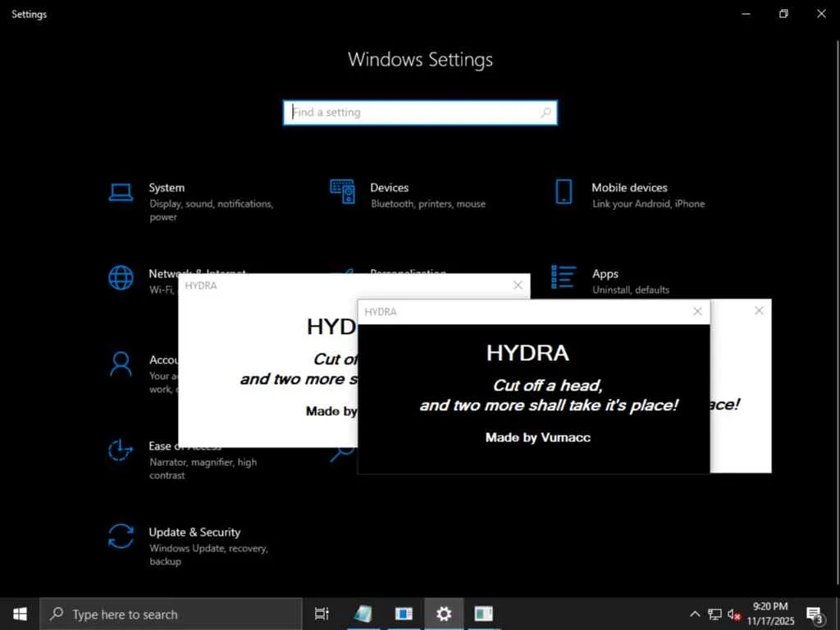Open the System settings laptop icon
Image resolution: width=840 pixels, height=630 pixels.
(x=121, y=192)
